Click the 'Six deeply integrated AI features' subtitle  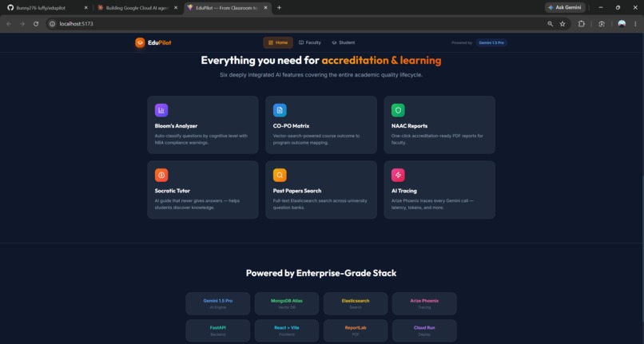(321, 75)
